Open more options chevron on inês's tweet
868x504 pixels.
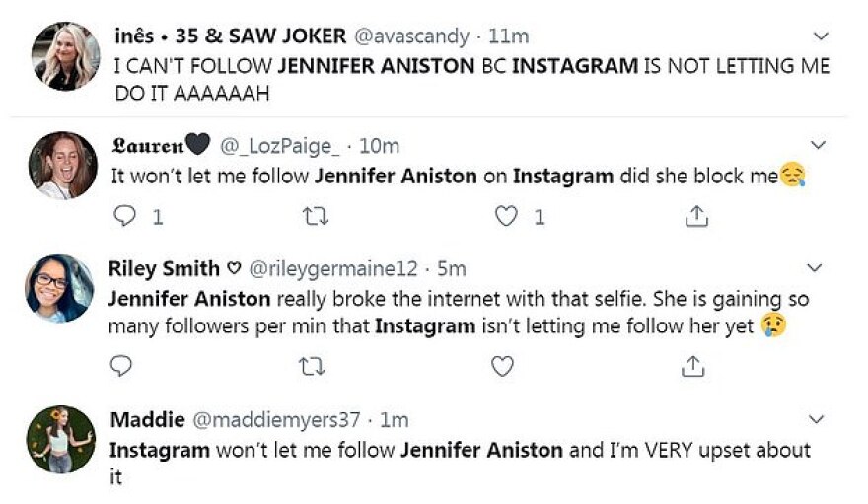tap(819, 36)
